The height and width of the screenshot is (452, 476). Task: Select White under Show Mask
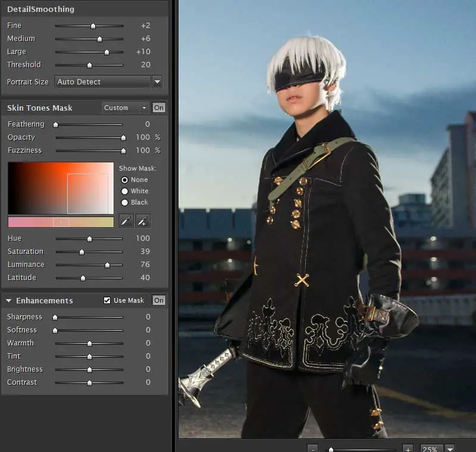124,191
